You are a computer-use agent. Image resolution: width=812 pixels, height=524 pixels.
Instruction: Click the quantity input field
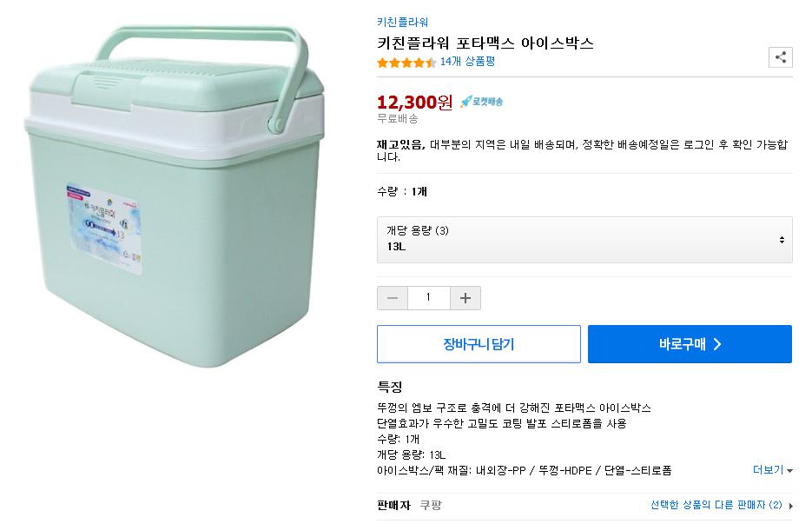click(428, 298)
